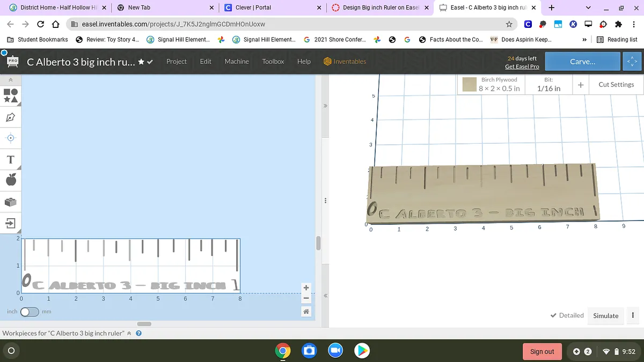This screenshot has width=644, height=362.
Task: Click the Birch Plywood color swatch
Action: click(x=470, y=84)
